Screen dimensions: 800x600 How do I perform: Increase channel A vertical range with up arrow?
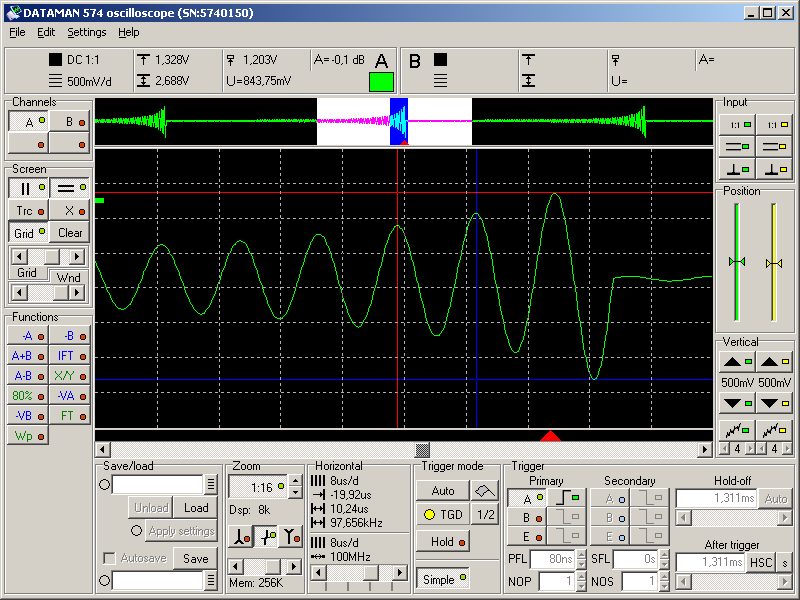pos(737,362)
